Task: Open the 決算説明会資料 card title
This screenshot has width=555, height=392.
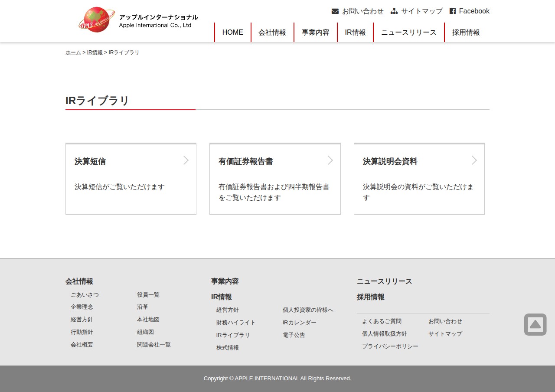Action: pyautogui.click(x=390, y=161)
